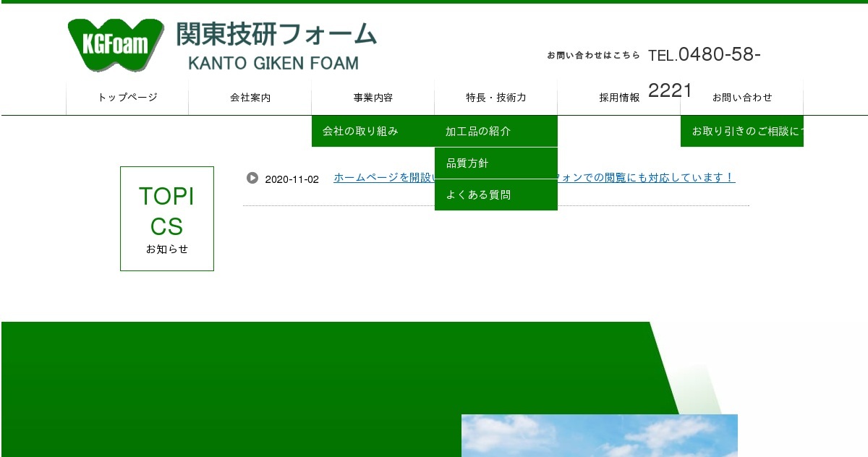
Task: Open the トップページ menu item
Action: (127, 96)
